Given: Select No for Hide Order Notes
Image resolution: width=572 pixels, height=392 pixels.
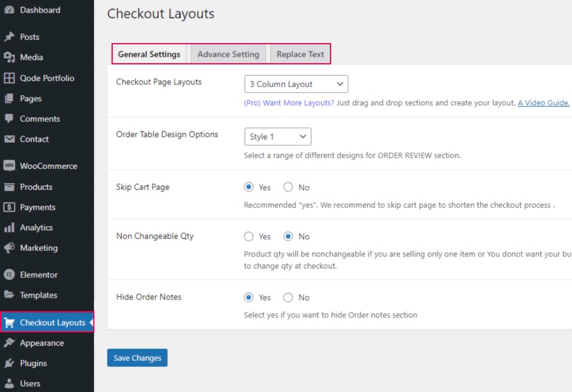Looking at the screenshot, I should pos(288,298).
